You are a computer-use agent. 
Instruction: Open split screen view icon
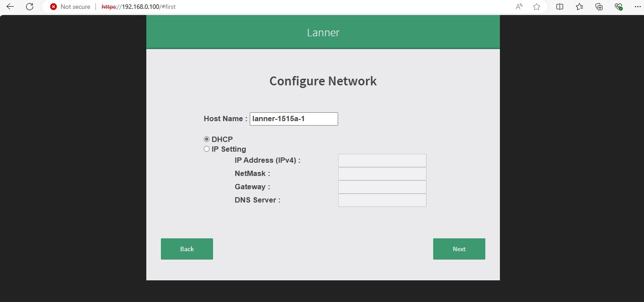point(560,7)
